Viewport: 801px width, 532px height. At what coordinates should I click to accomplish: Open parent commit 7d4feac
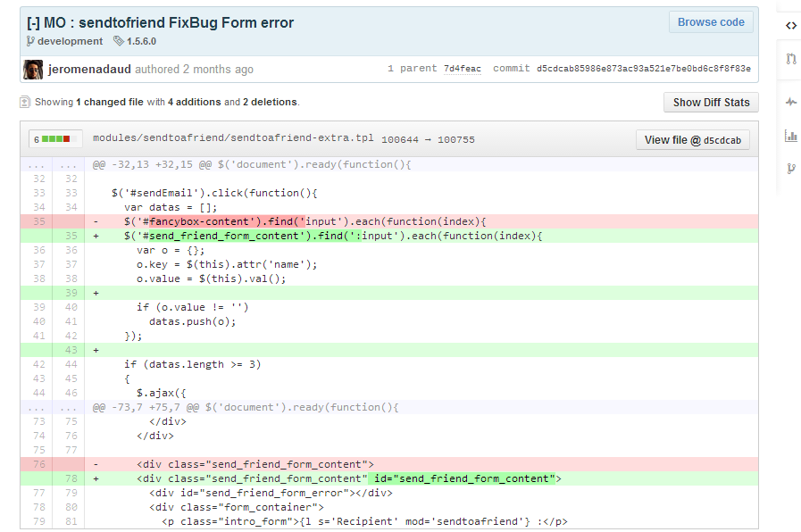tap(462, 69)
